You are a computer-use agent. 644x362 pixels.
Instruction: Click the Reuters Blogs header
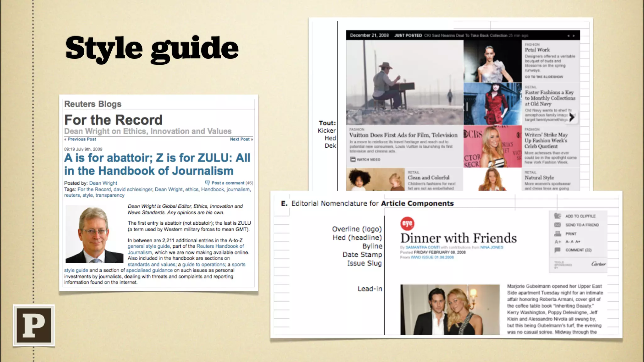point(93,104)
